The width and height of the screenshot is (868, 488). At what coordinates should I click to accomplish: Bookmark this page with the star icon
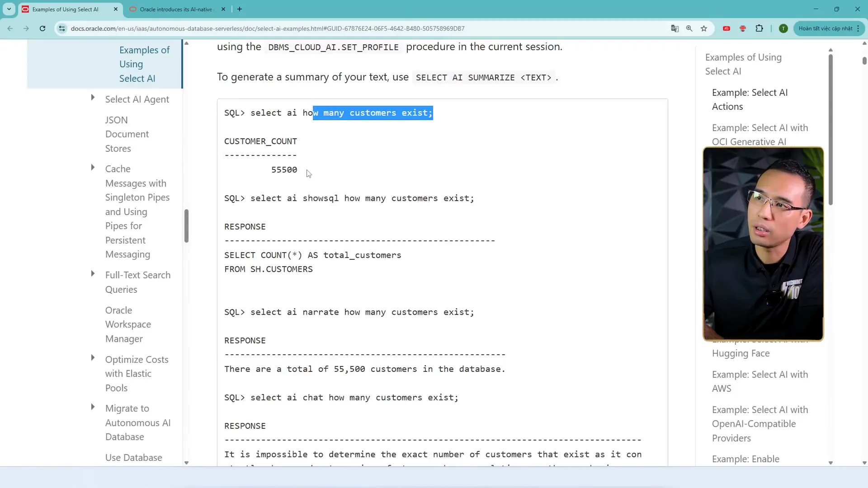(704, 28)
